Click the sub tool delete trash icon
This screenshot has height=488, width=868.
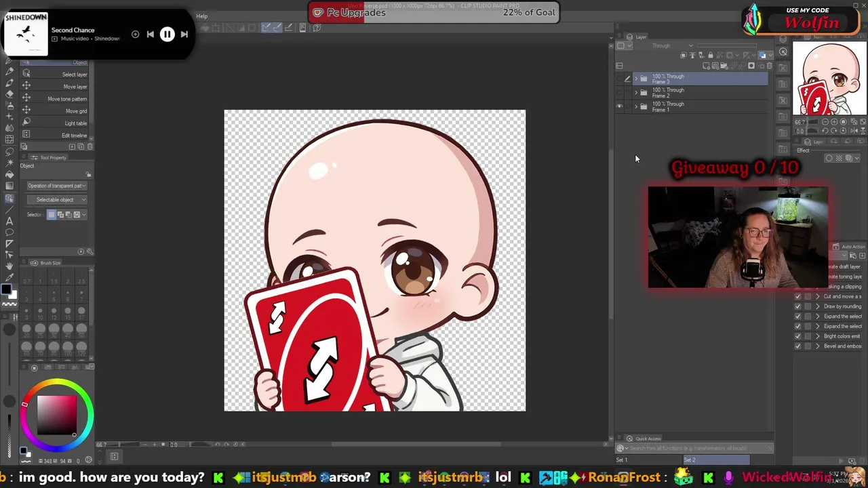[x=90, y=146]
